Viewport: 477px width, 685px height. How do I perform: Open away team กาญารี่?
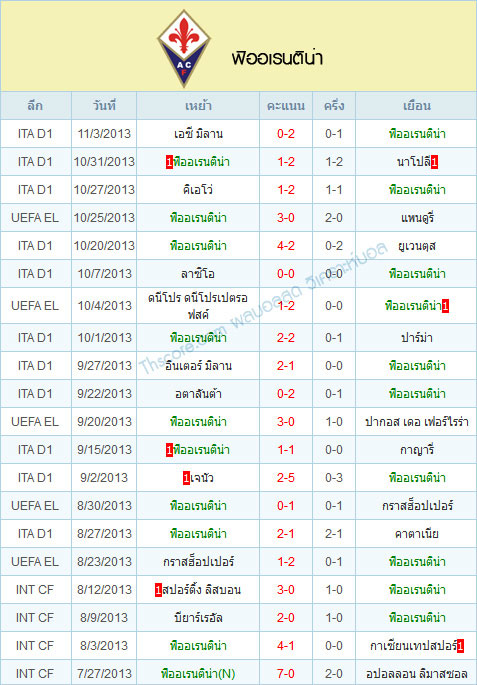(x=417, y=450)
